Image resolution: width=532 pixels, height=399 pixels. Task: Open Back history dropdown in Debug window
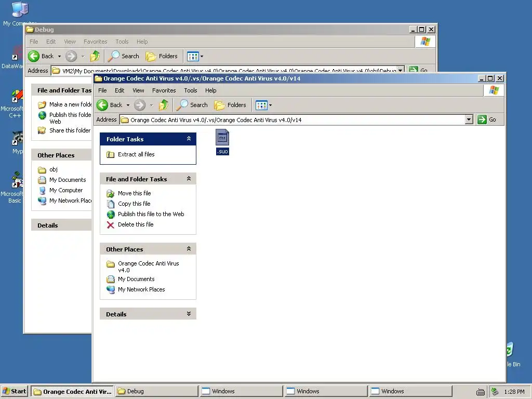[x=59, y=56]
